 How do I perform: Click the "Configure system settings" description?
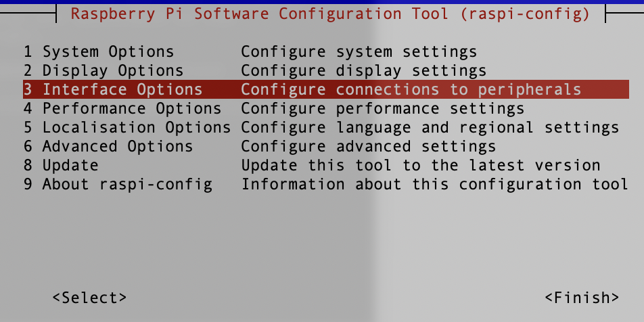click(x=359, y=51)
